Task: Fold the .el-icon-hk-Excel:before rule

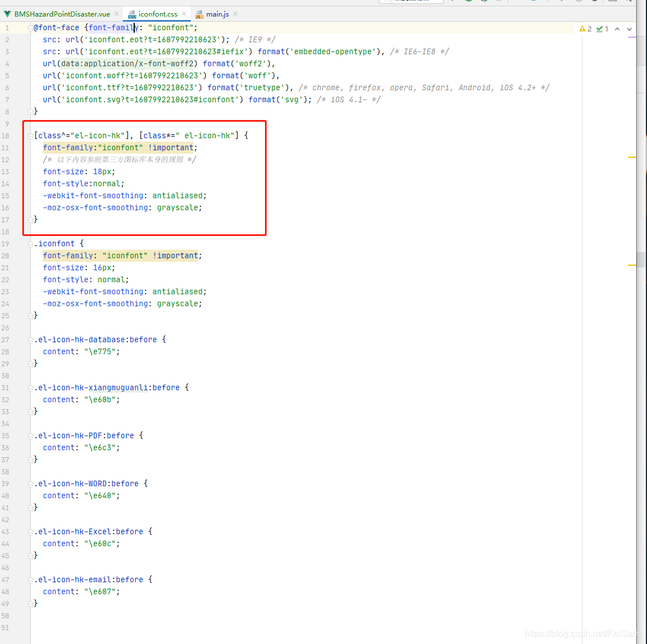Action: (x=30, y=532)
